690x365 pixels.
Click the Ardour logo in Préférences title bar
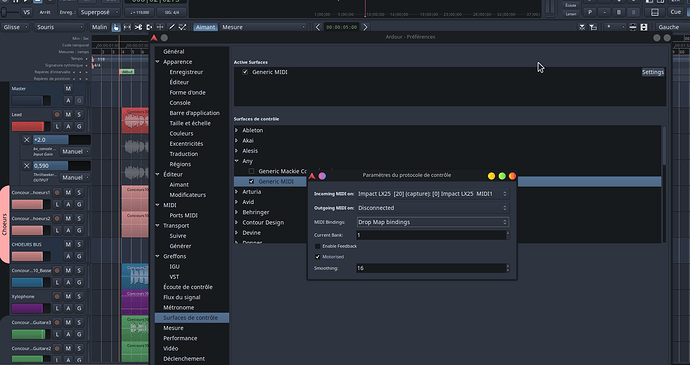(154, 38)
